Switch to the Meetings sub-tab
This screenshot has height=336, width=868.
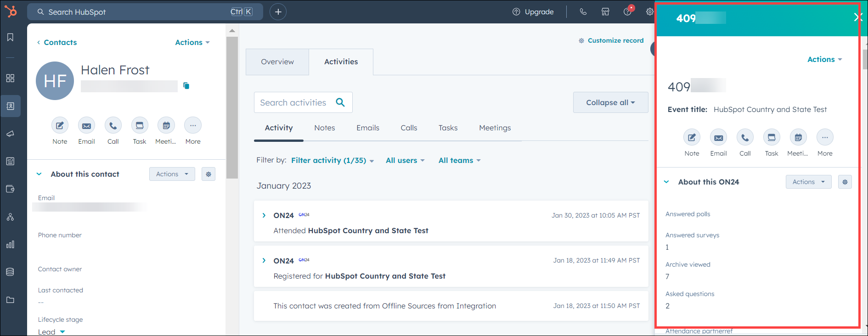pos(495,128)
